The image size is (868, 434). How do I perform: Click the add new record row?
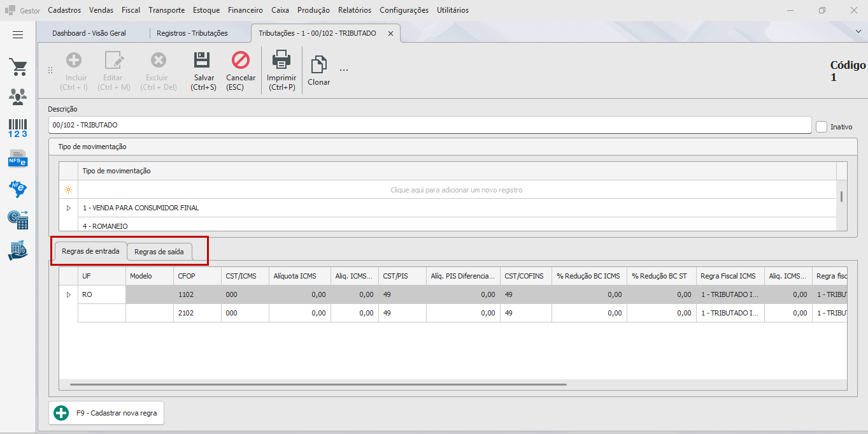pyautogui.click(x=457, y=190)
